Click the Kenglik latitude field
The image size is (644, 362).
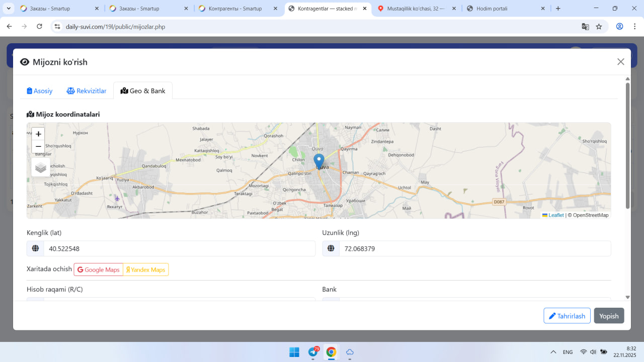[179, 248]
